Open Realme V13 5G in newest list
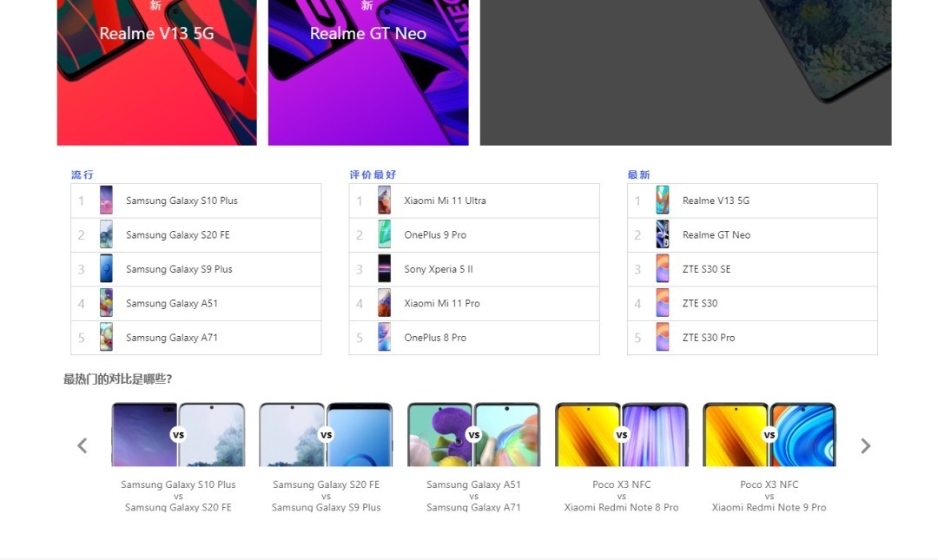938x560 pixels. 716,201
